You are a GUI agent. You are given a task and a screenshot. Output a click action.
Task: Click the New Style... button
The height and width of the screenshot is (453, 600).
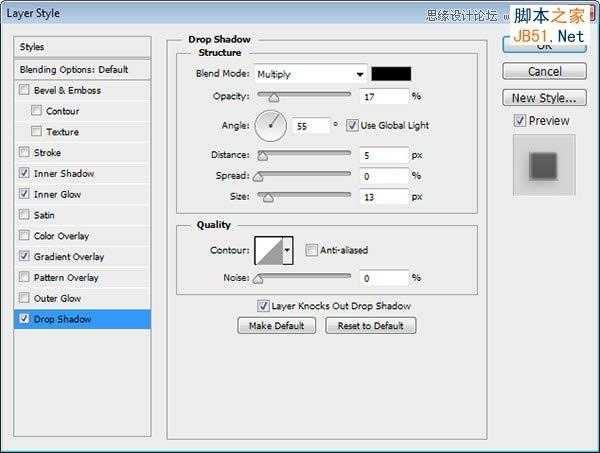(x=544, y=98)
